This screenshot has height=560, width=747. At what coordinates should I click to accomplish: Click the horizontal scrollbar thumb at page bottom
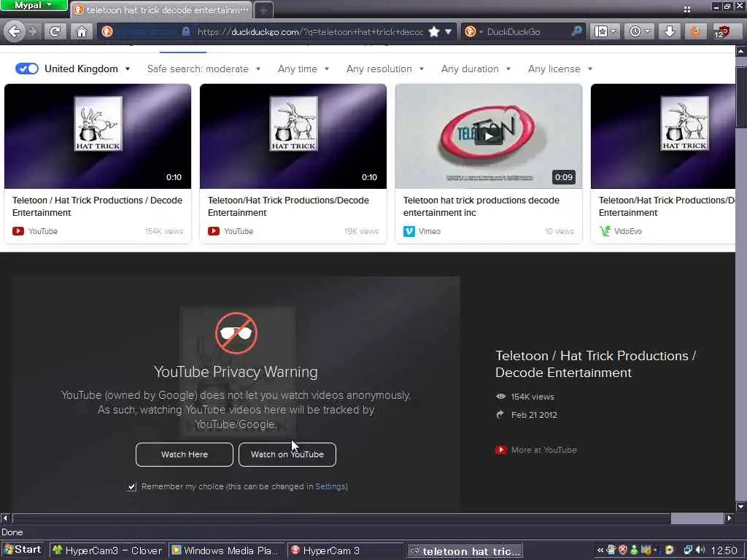(x=697, y=518)
